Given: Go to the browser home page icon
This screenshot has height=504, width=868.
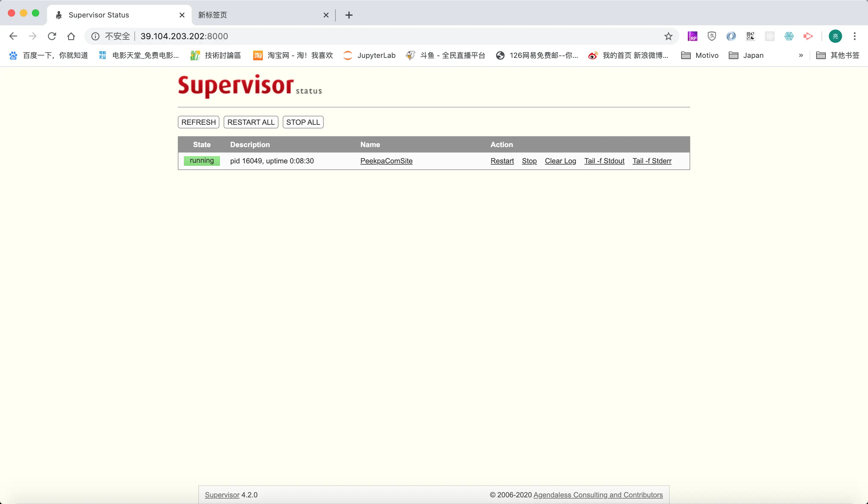Looking at the screenshot, I should pos(71,36).
